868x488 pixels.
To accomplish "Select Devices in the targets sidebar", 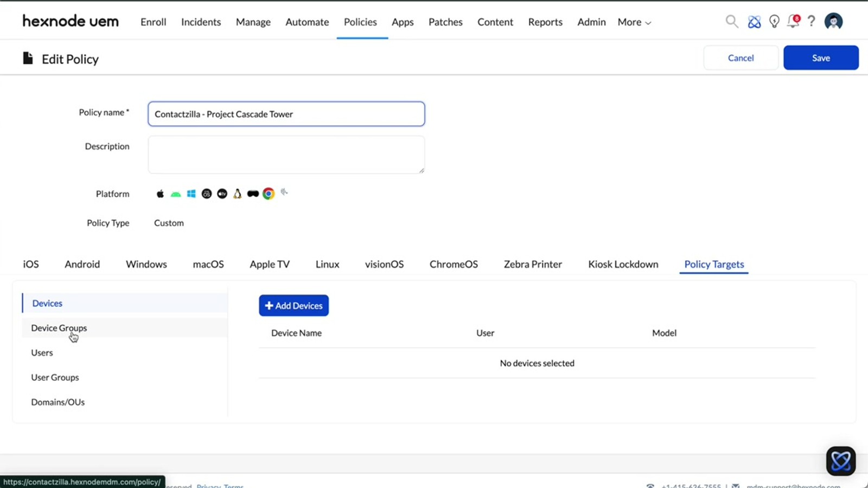I will [125, 303].
